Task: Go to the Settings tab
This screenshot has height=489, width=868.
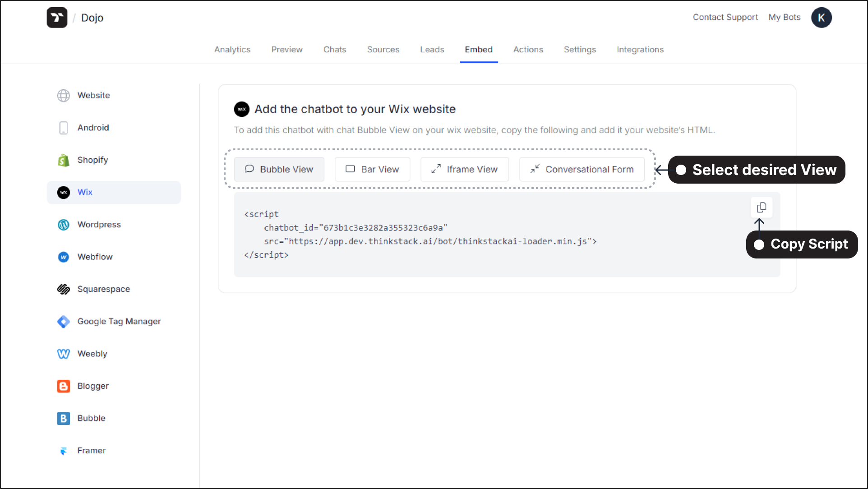Action: [x=580, y=50]
